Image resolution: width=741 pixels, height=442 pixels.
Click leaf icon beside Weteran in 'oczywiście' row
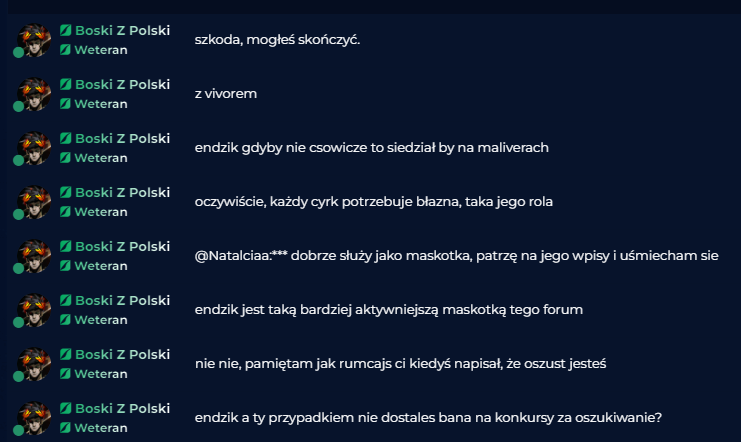[65, 211]
